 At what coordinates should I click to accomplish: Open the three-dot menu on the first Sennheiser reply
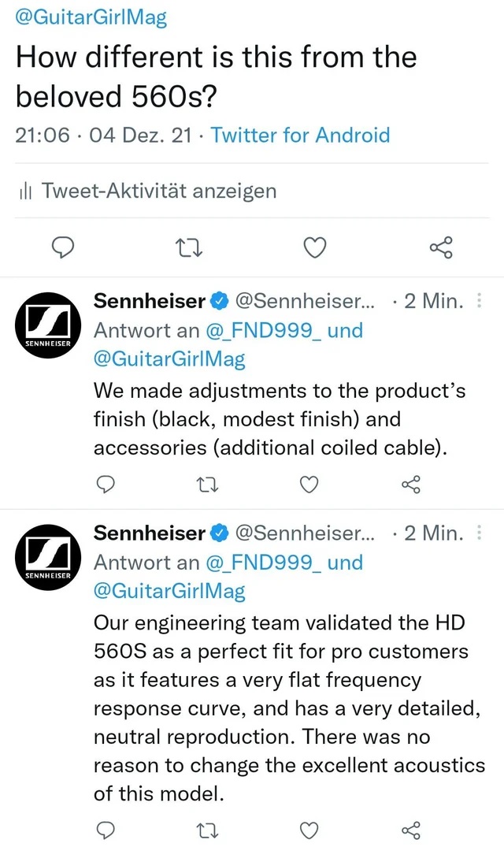click(479, 301)
